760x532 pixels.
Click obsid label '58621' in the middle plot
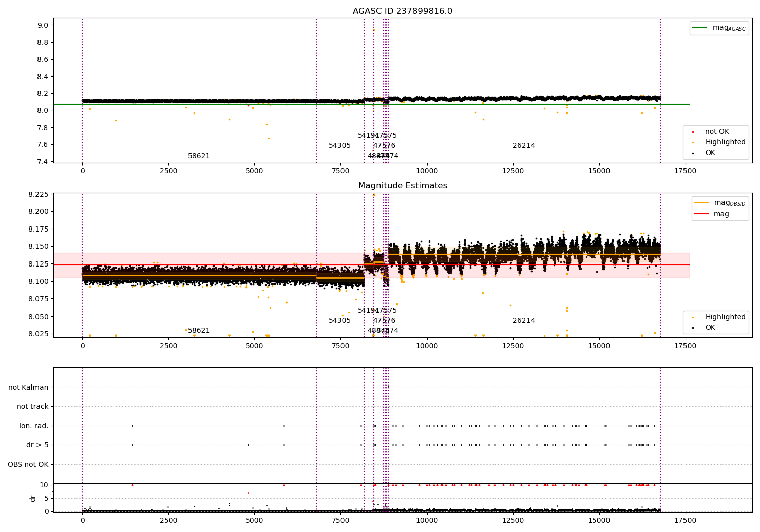[199, 331]
